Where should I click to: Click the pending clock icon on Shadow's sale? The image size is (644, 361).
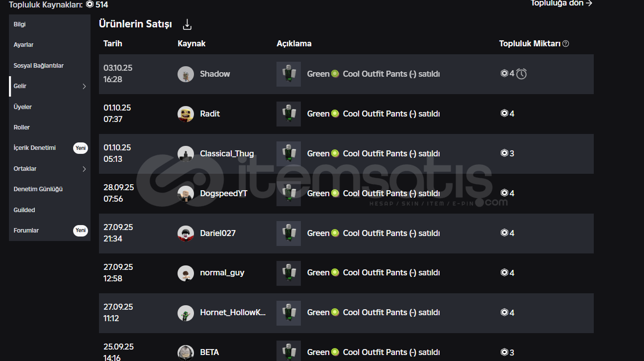[x=521, y=74]
